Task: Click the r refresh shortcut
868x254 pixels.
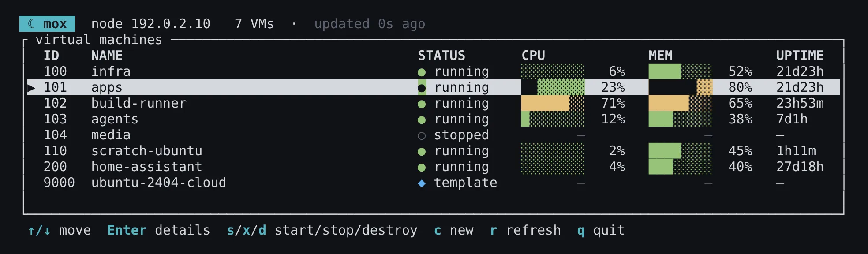Action: (525, 230)
